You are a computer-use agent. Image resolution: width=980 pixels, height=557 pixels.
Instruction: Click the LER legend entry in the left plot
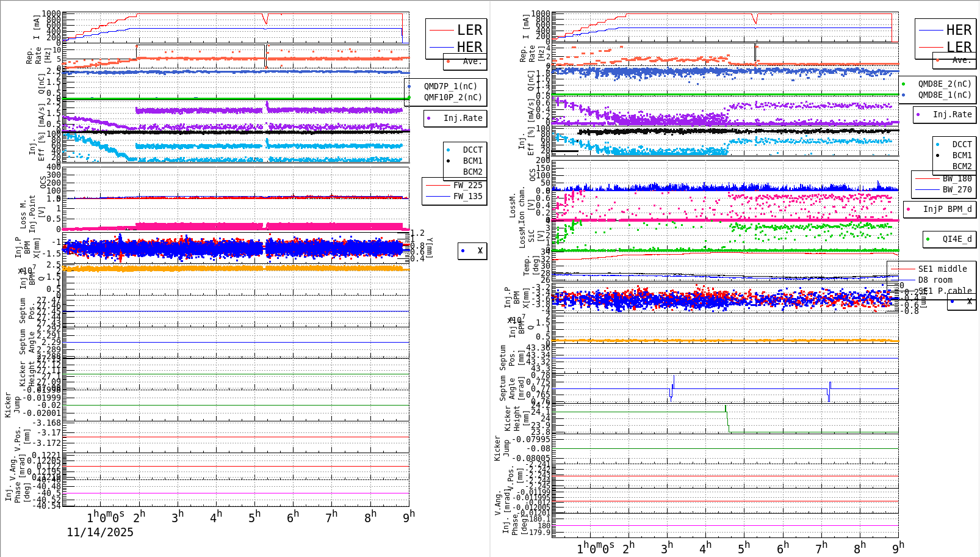[x=469, y=30]
